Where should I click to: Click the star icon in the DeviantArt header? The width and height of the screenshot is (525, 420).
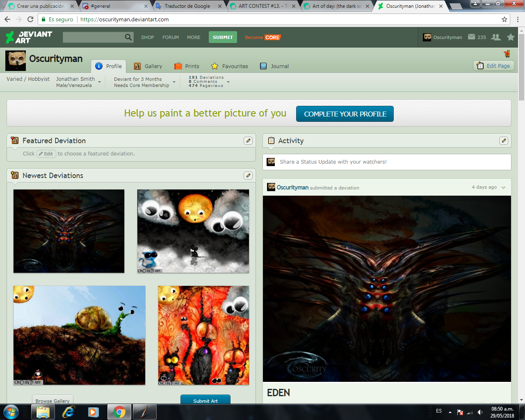[x=511, y=37]
